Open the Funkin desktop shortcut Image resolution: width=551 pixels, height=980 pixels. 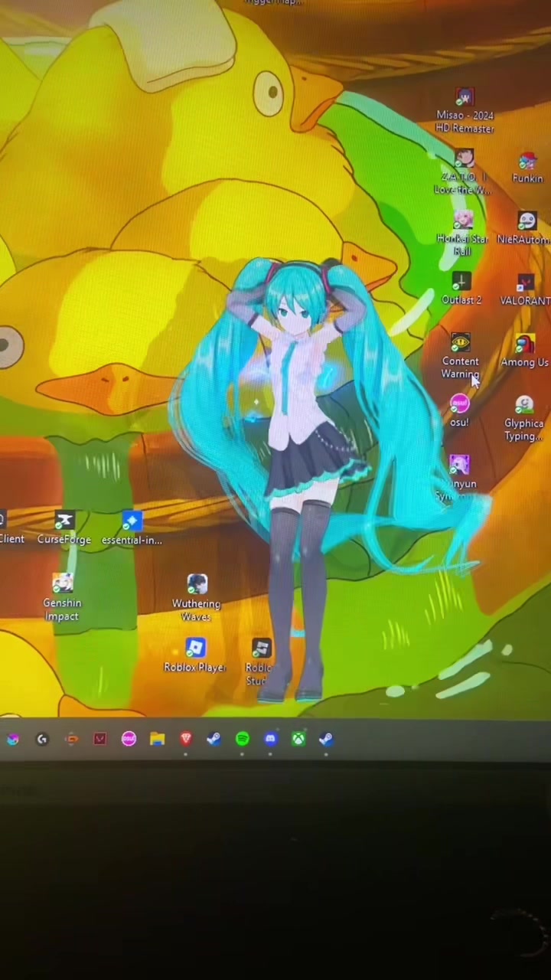527,168
